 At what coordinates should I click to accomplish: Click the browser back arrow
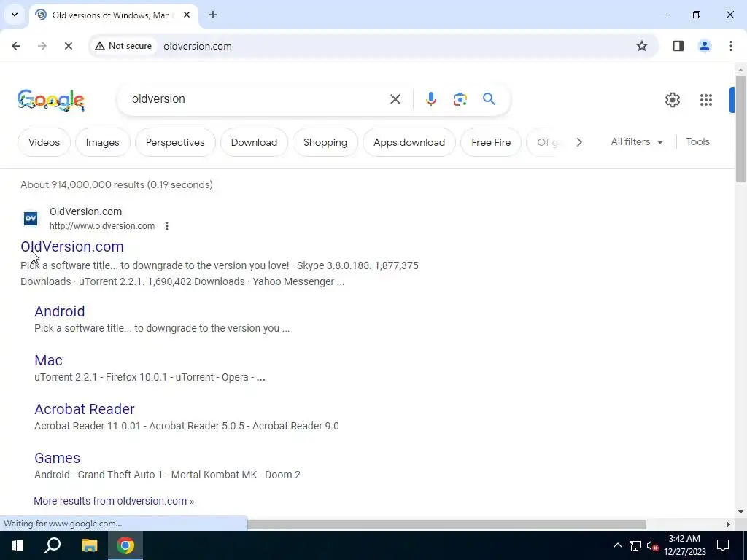(16, 46)
